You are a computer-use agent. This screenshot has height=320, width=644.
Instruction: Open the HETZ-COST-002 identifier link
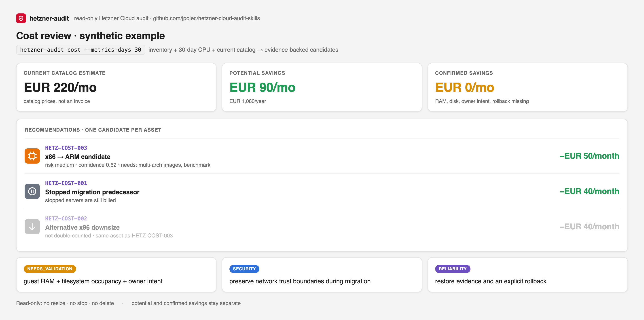point(66,218)
